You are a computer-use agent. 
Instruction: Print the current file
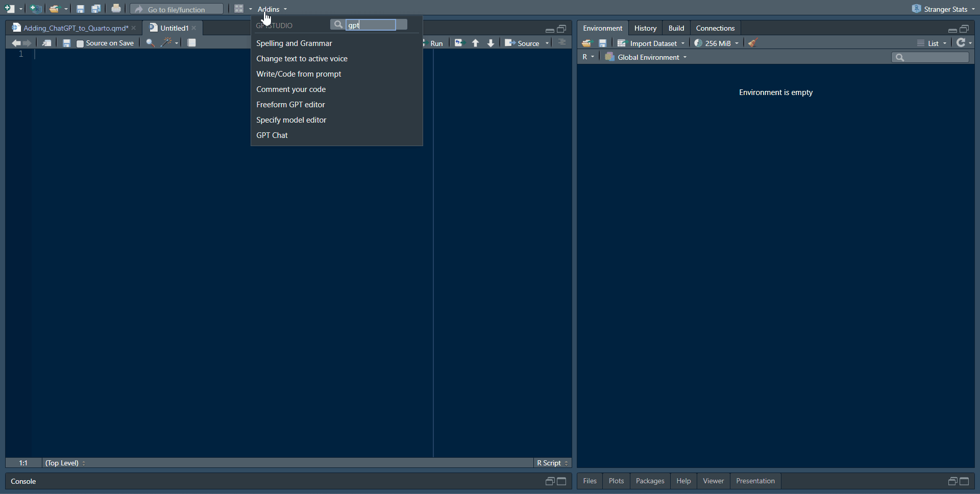[x=116, y=9]
